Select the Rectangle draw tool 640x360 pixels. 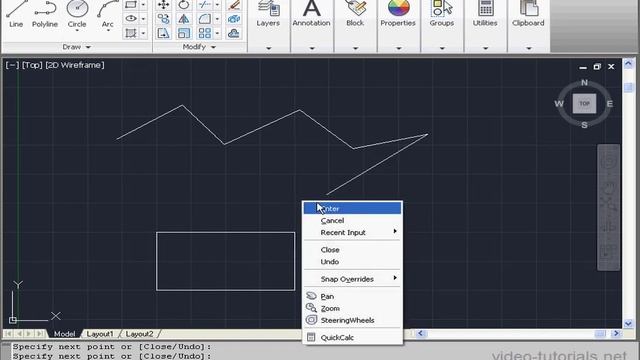[131, 4]
